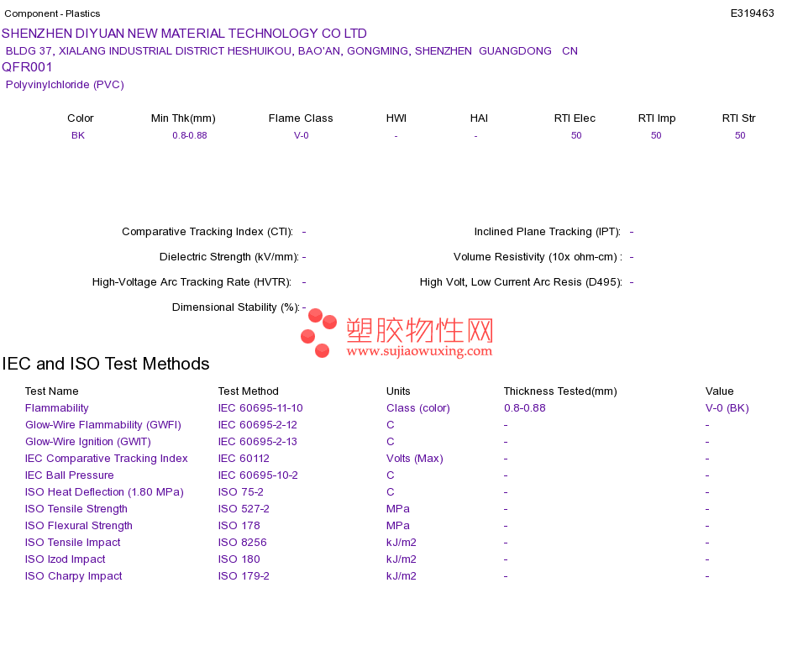
Task: Click the HAI column header
Action: coord(479,118)
